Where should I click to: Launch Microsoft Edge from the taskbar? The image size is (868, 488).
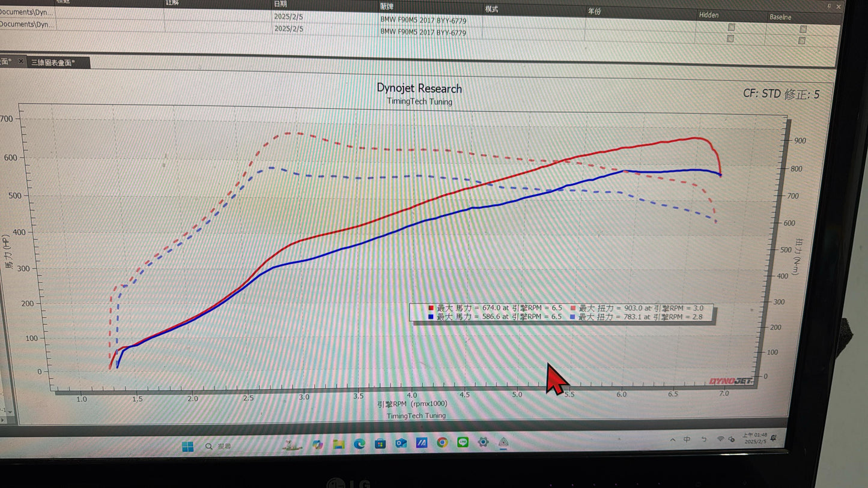(359, 444)
